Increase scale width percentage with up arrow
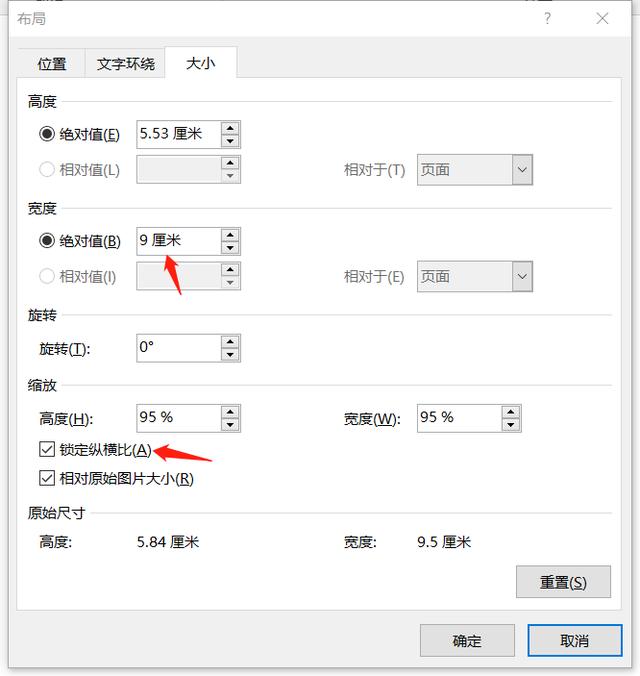This screenshot has height=676, width=640. tap(511, 412)
